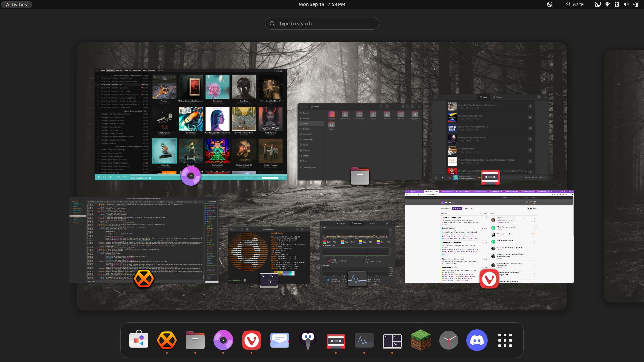This screenshot has height=362, width=644.
Task: Click the Music tab in Parabolic player
Action: click(x=103, y=71)
